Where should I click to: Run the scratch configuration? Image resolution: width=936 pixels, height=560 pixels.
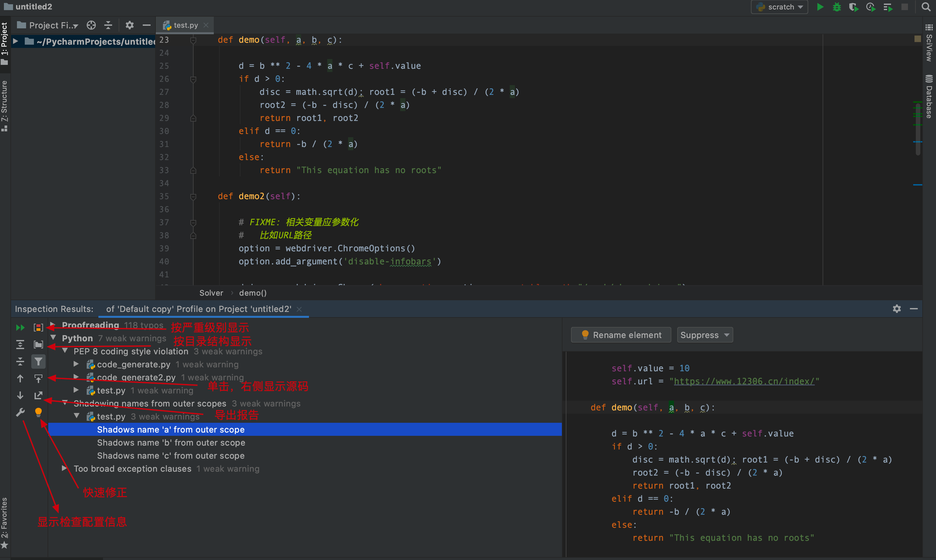(820, 7)
